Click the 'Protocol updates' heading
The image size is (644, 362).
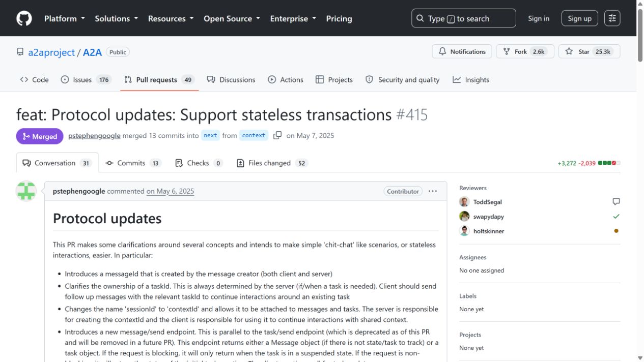point(107,219)
